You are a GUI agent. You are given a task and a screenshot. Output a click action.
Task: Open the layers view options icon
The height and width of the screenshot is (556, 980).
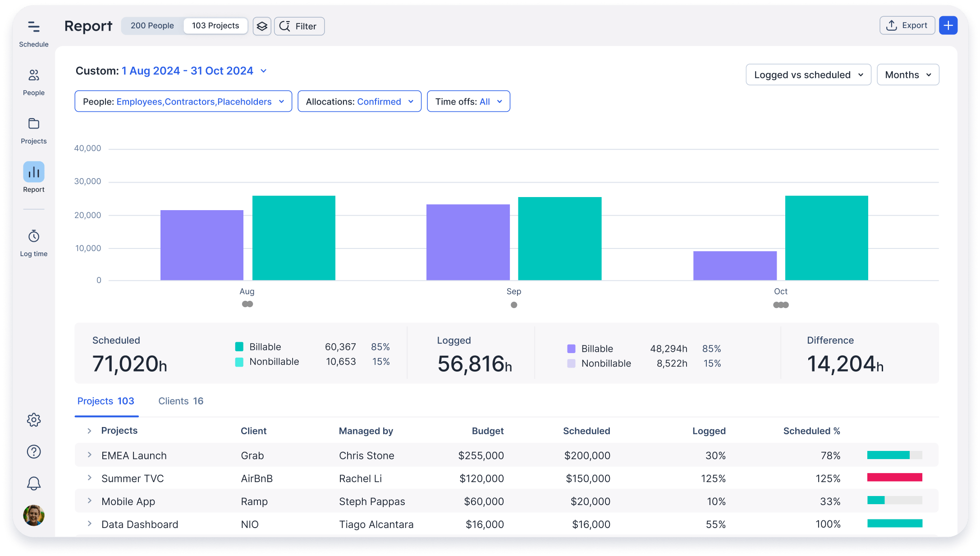point(262,26)
